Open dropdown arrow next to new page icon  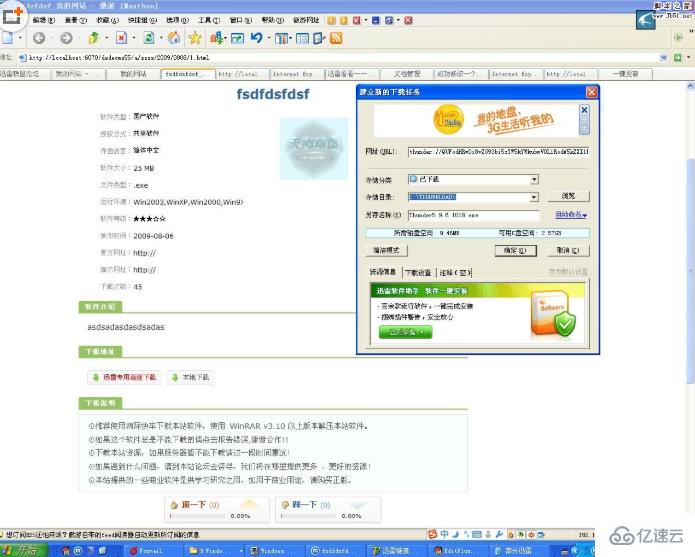tap(20, 39)
